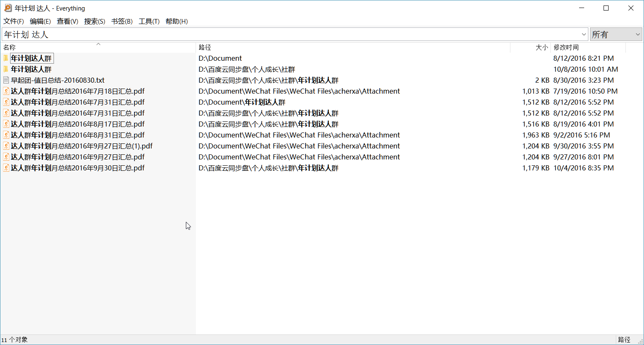The height and width of the screenshot is (345, 644).
Task: Click PDF icon of 2016年8月31日汇总.pdf
Action: 6,135
